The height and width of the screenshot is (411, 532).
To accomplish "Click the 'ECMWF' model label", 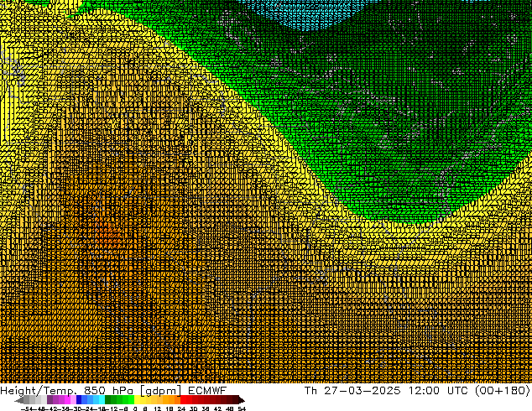I will (207, 391).
